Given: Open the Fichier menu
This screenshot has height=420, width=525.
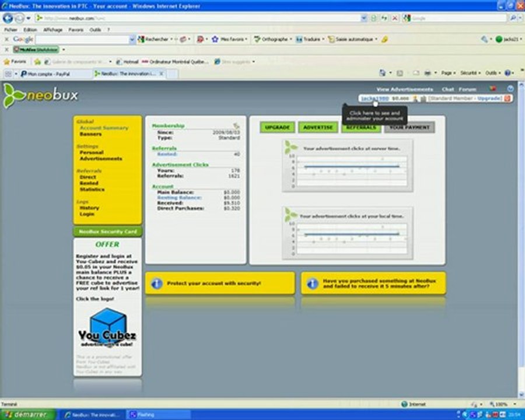Looking at the screenshot, I should pos(10,30).
